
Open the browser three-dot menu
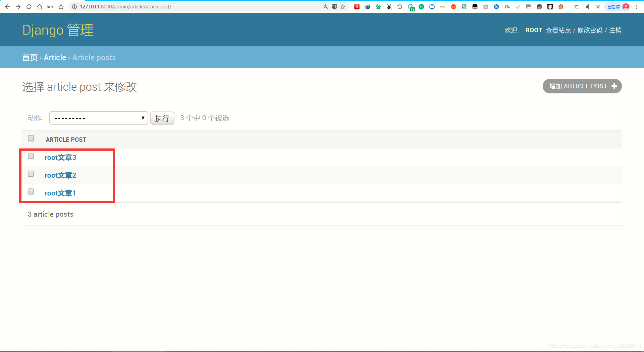pyautogui.click(x=637, y=7)
